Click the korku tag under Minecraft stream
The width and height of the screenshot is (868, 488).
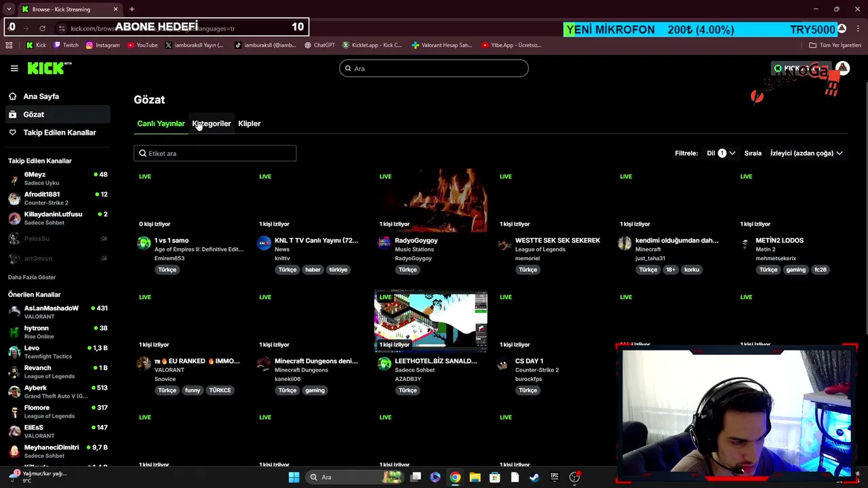(692, 270)
